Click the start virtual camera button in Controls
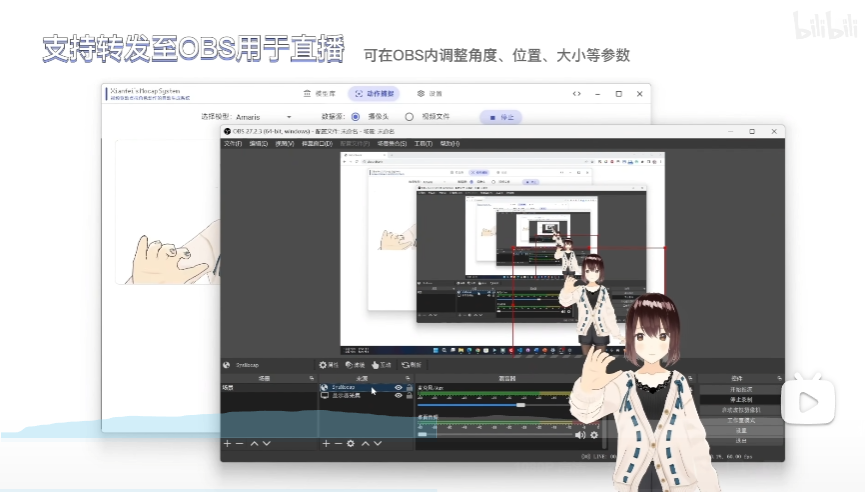 click(x=741, y=410)
